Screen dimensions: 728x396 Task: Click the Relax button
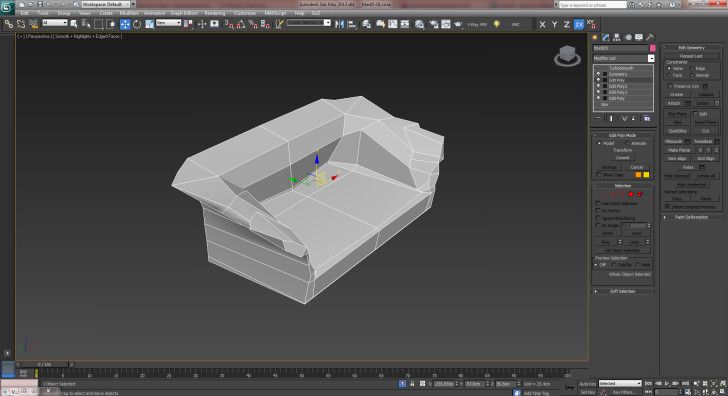(688, 167)
